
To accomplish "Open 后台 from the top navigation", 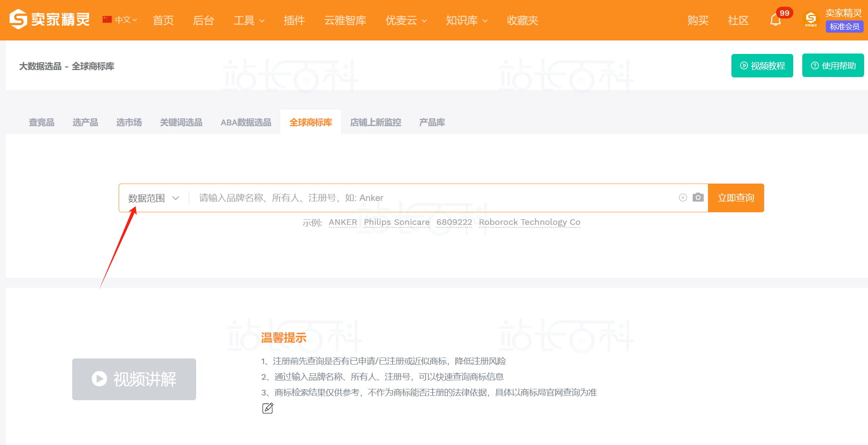I will point(204,20).
